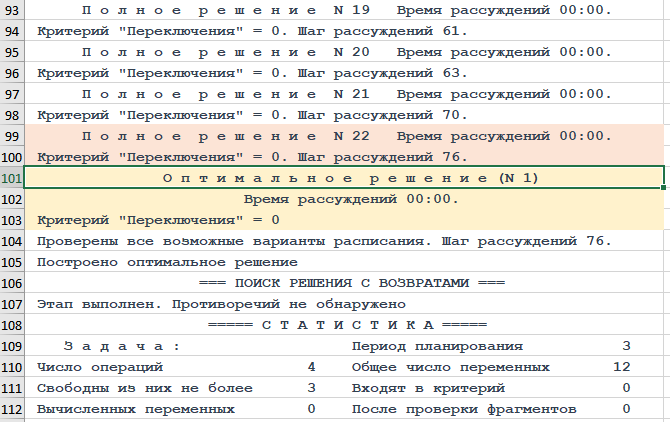Image resolution: width=670 pixels, height=422 pixels.
Task: Click "Этап выполнен. Противоречий не обнаружено" cell
Action: [x=220, y=304]
